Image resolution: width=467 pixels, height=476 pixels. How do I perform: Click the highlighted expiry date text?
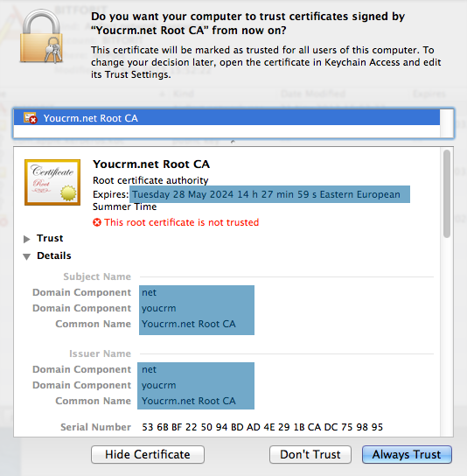pyautogui.click(x=266, y=194)
